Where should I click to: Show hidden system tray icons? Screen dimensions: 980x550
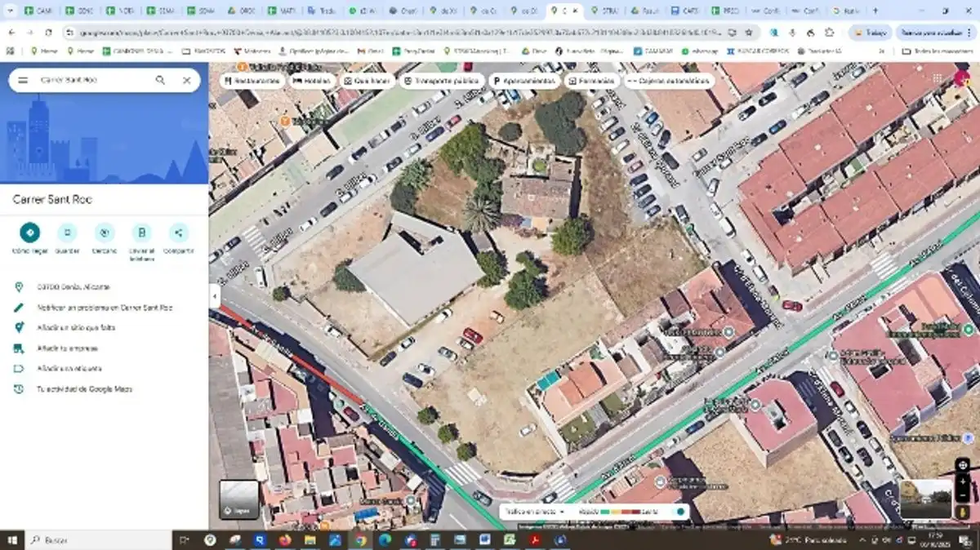click(862, 540)
